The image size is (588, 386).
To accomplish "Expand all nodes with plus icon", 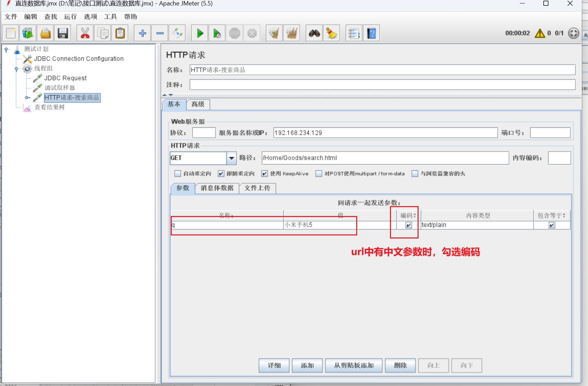I will (142, 33).
